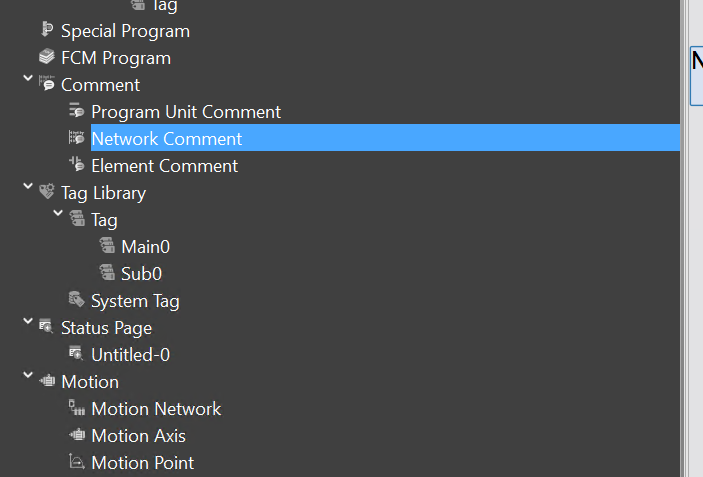Collapse the Tag Library node

pyautogui.click(x=27, y=187)
